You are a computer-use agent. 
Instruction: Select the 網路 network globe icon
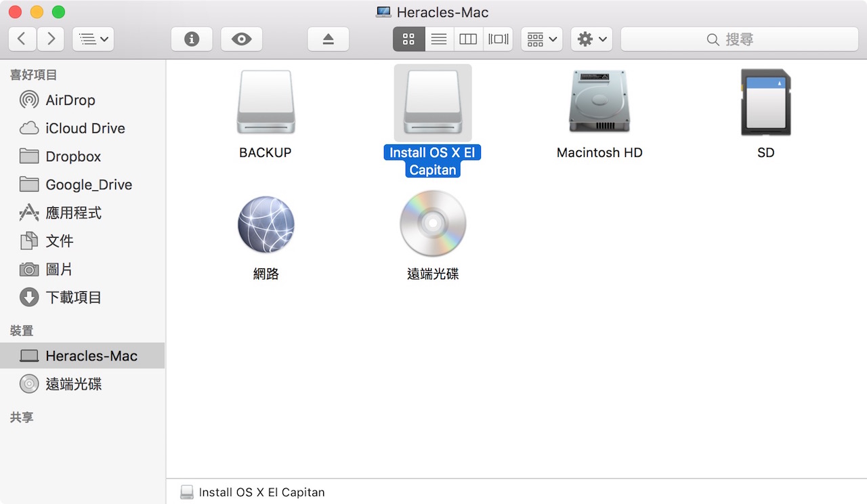click(266, 224)
